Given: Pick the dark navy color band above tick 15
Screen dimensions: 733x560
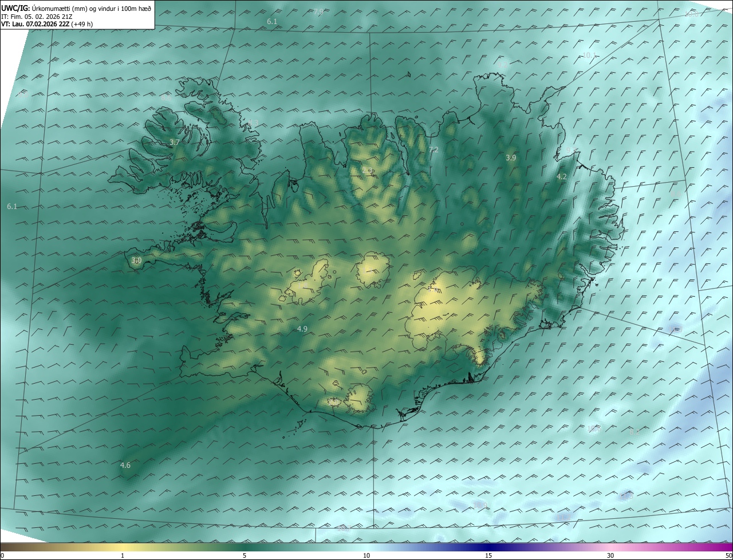Looking at the screenshot, I should 488,547.
